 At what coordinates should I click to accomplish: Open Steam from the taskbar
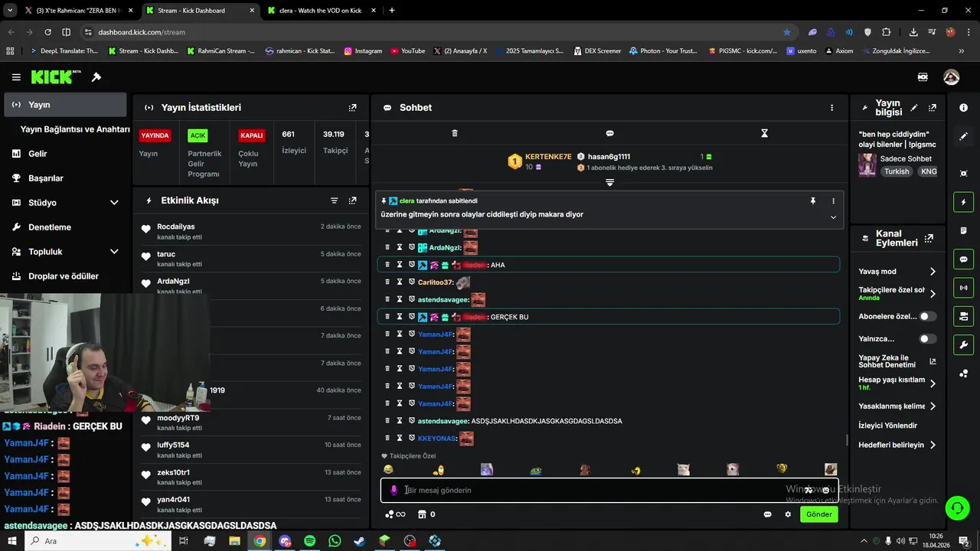[359, 541]
